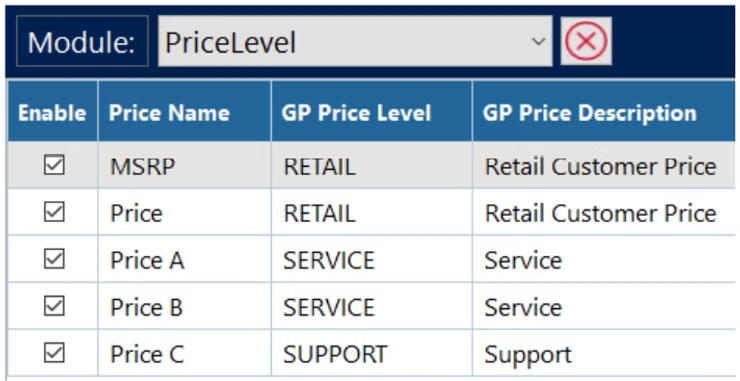
Task: Click the Module label
Action: pos(82,42)
